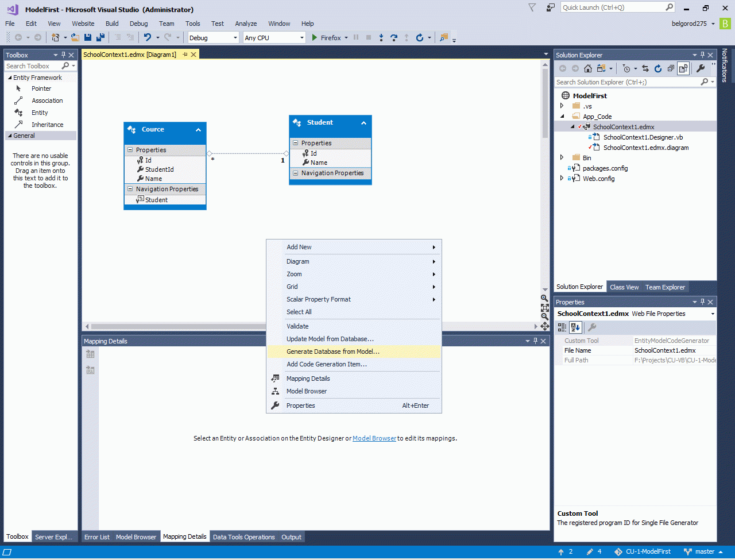The image size is (735, 560).
Task: Open the Properties object selector dropdown
Action: (713, 314)
